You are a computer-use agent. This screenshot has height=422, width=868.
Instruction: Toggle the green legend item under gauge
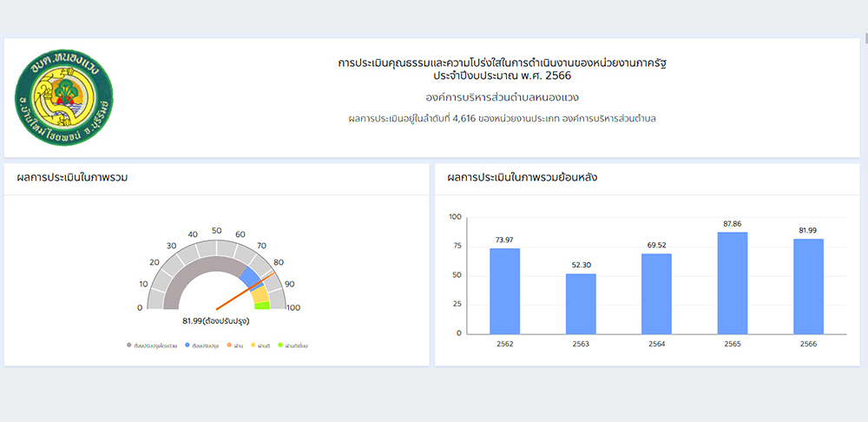point(293,346)
